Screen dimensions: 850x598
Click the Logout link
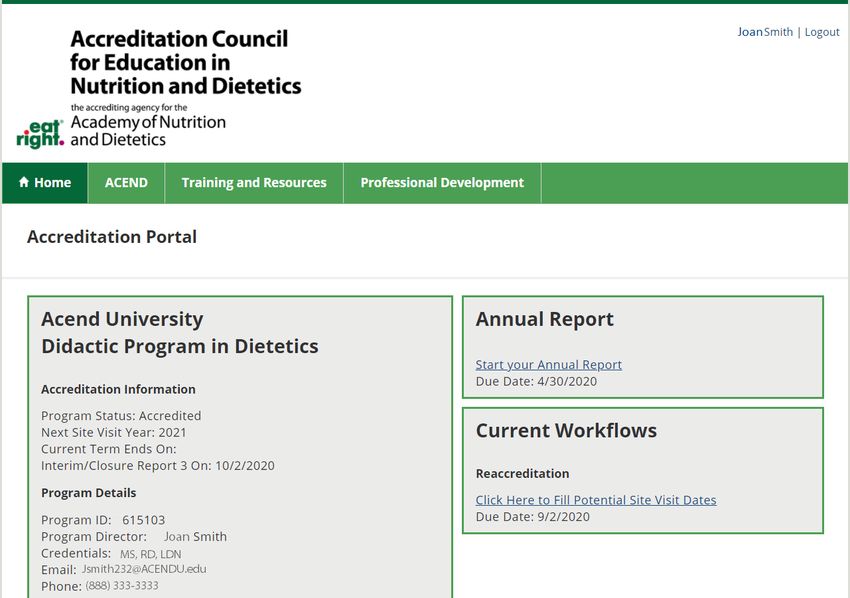(822, 32)
